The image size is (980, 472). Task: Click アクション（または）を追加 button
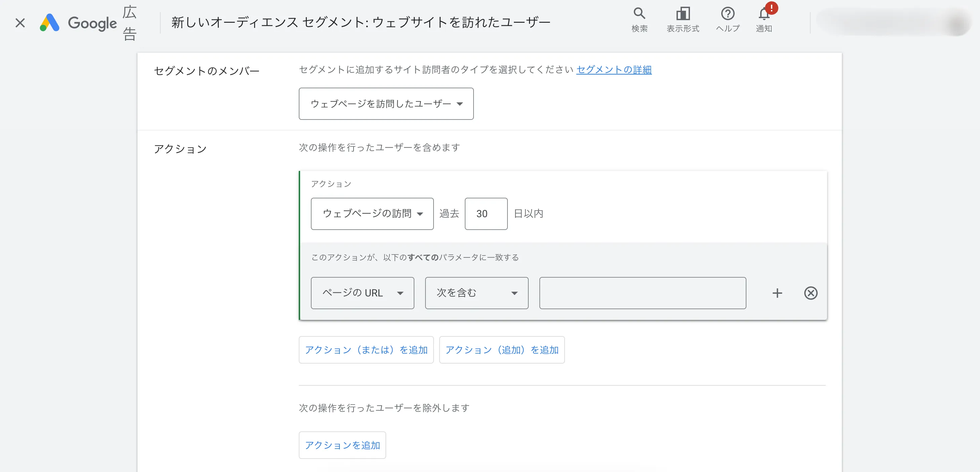[366, 349]
